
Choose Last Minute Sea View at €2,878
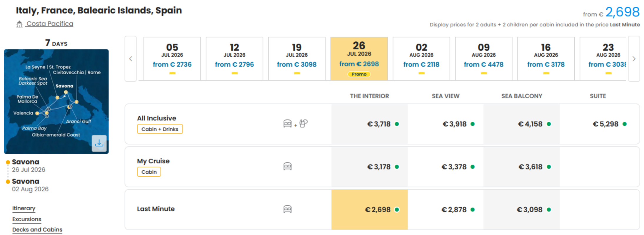(446, 209)
